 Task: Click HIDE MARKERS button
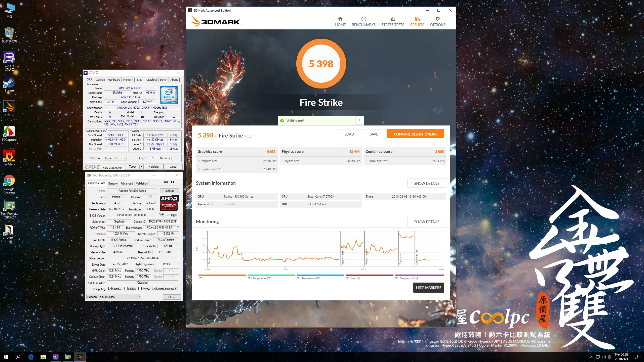coord(428,288)
